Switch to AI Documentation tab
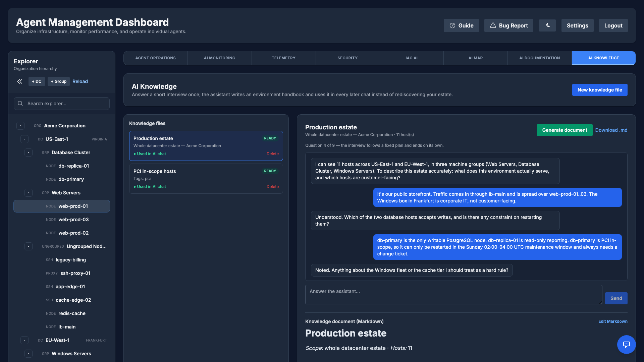644x362 pixels. coord(540,58)
